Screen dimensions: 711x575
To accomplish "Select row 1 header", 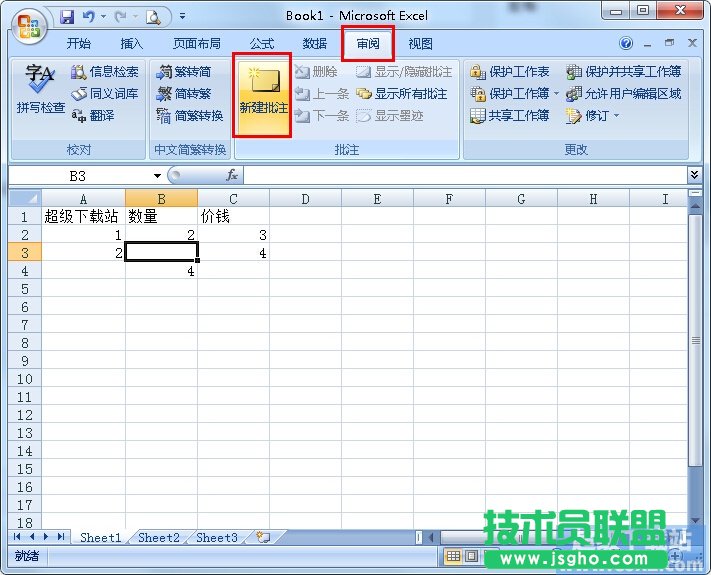I will pyautogui.click(x=25, y=217).
